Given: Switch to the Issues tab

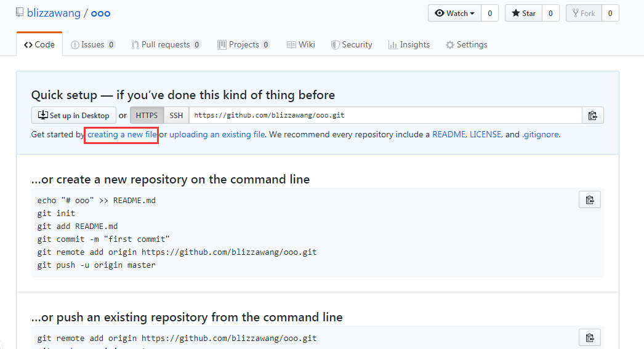Looking at the screenshot, I should (x=93, y=44).
